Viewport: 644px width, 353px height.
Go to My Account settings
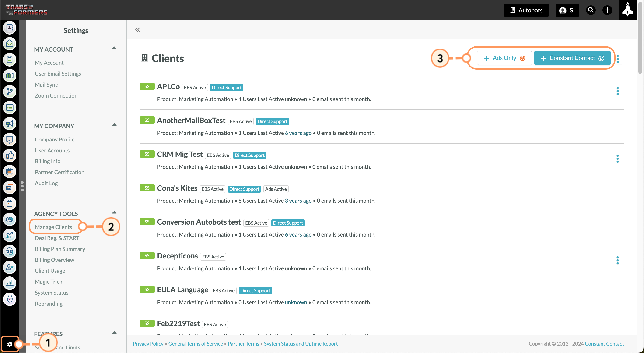(x=49, y=63)
